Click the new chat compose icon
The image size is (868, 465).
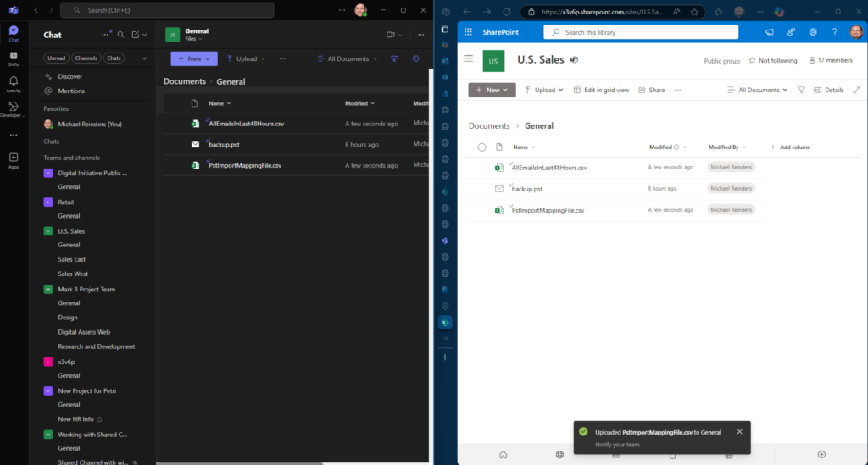[136, 35]
